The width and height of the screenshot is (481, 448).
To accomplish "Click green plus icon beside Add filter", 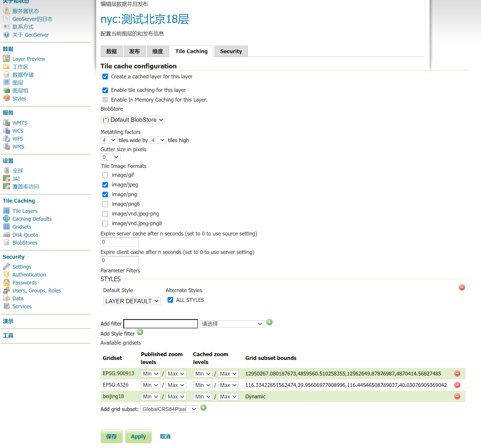I will 269,322.
